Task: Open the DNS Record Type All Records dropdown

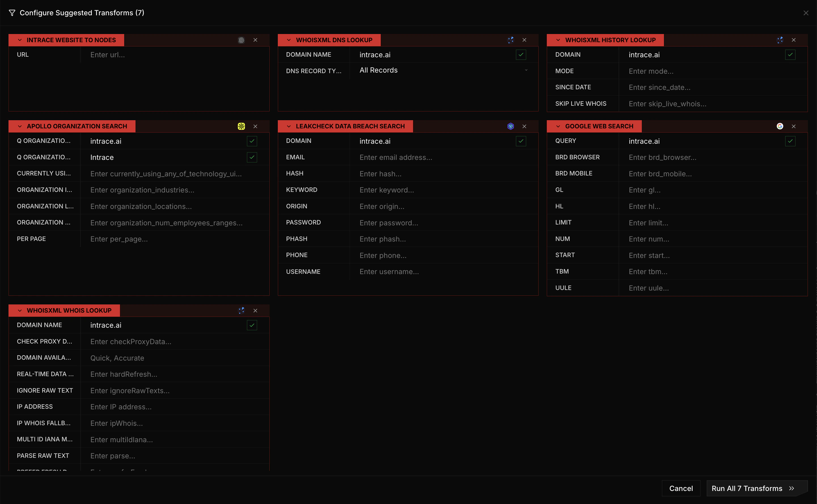Action: click(443, 70)
